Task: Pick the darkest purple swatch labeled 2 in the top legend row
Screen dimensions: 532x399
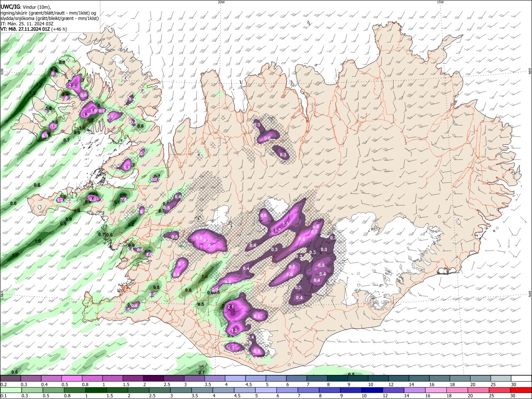Action: [153, 379]
